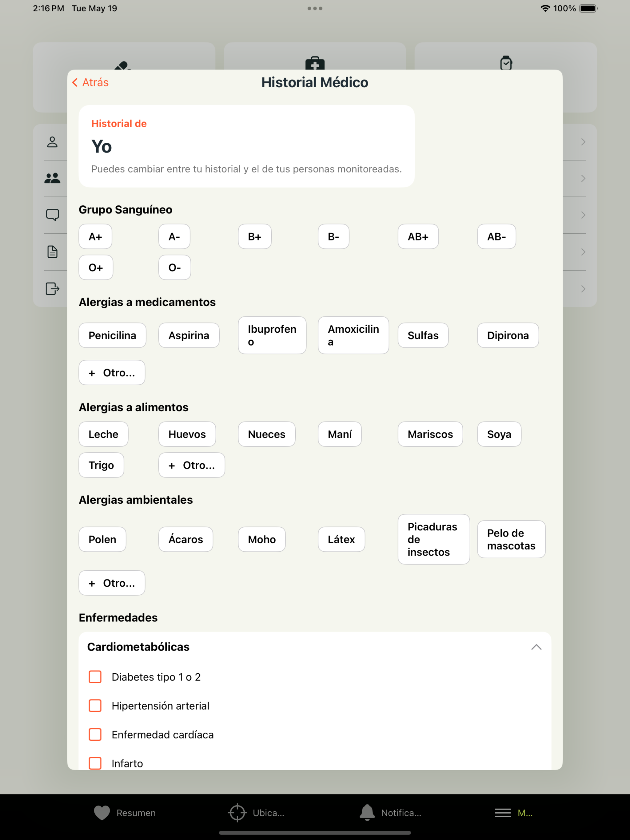The height and width of the screenshot is (840, 630).
Task: Tap two-people group icon in background menu
Action: click(x=52, y=178)
